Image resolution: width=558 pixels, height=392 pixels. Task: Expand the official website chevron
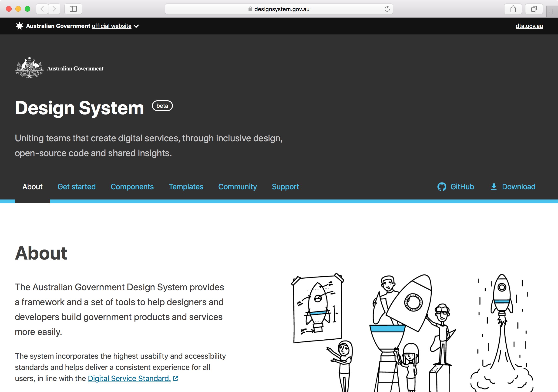[136, 26]
